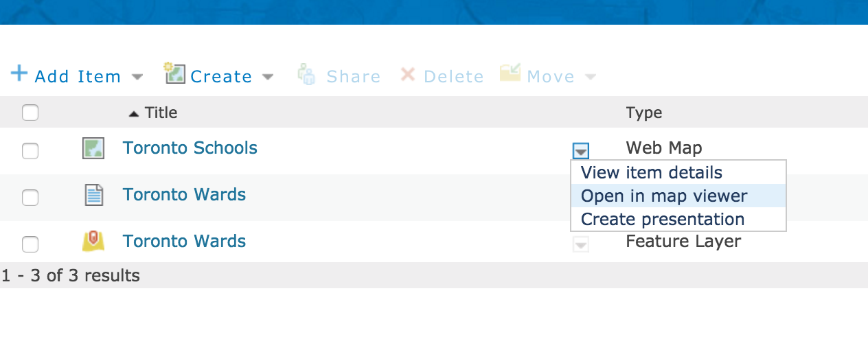868x350 pixels.
Task: Open the Toronto Wards document link
Action: pyautogui.click(x=184, y=195)
